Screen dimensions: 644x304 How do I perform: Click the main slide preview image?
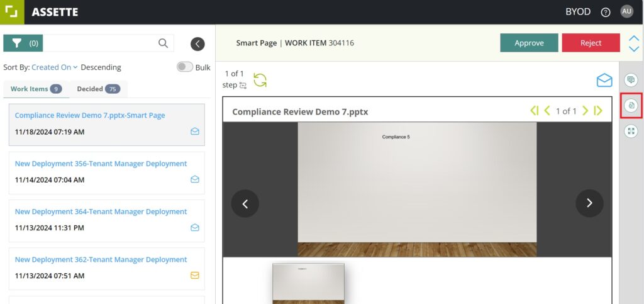coord(417,189)
